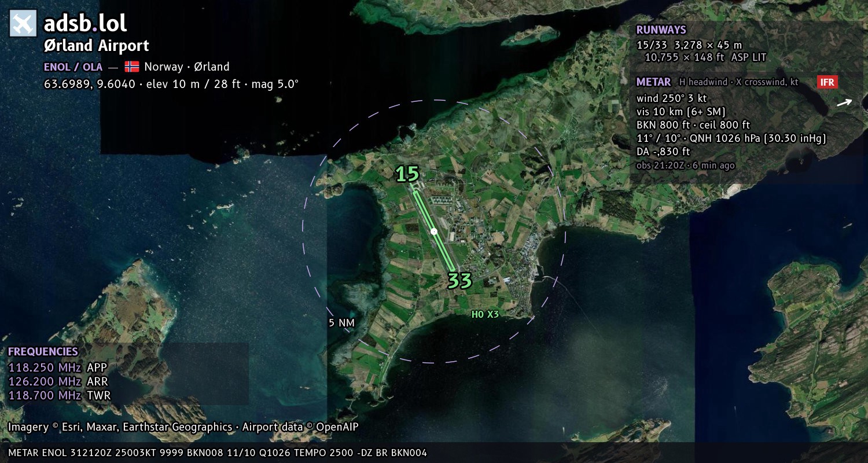Screen dimensions: 868x463
Task: Click the white airport reference point dot
Action: pyautogui.click(x=434, y=231)
